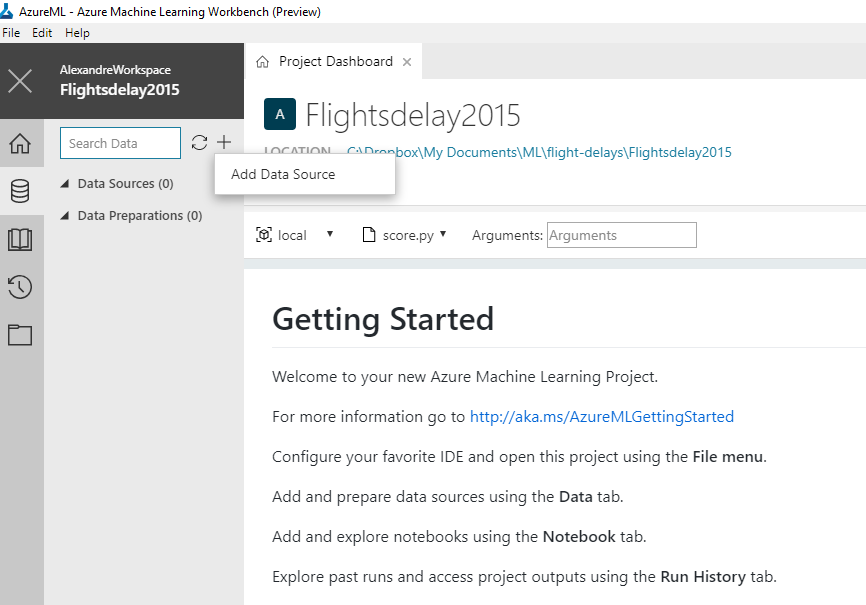Screen dimensions: 866x605
Task: Close the project with the X icon
Action: 20,81
